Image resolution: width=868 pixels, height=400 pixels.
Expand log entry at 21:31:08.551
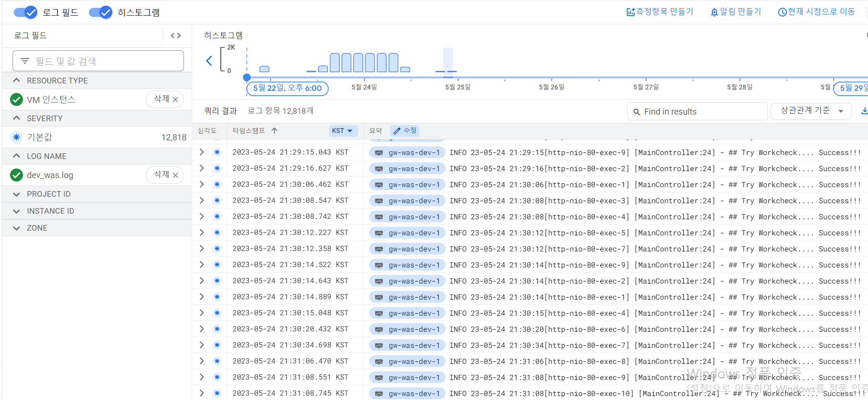[x=202, y=377]
